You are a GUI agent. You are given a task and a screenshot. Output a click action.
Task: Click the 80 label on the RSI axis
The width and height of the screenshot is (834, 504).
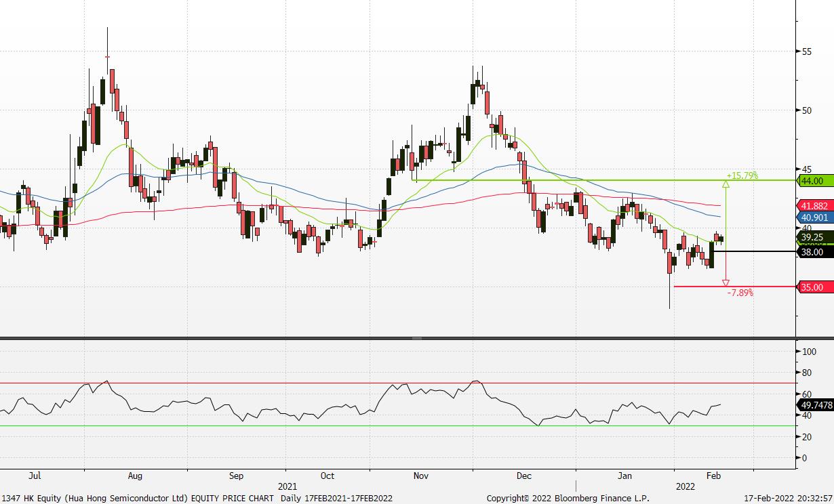807,373
